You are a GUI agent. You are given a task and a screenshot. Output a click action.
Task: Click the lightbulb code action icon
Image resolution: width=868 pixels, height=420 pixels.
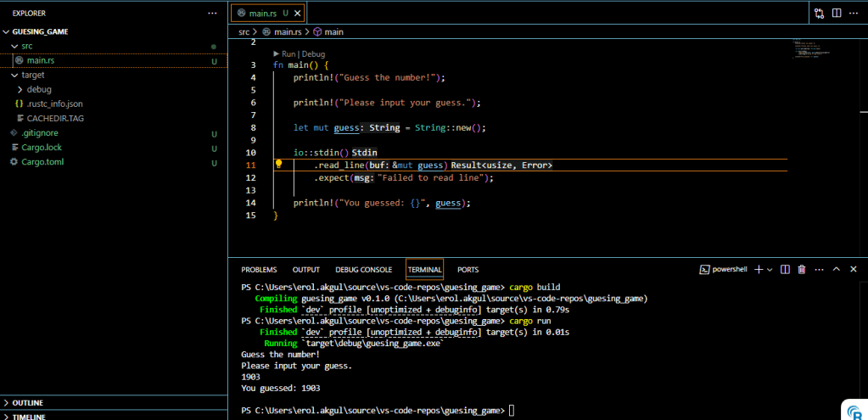[x=277, y=165]
